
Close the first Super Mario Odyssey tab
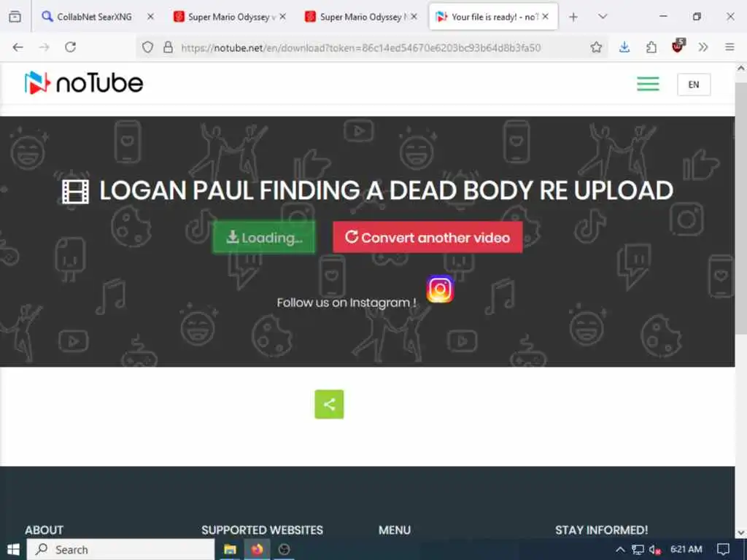[282, 17]
